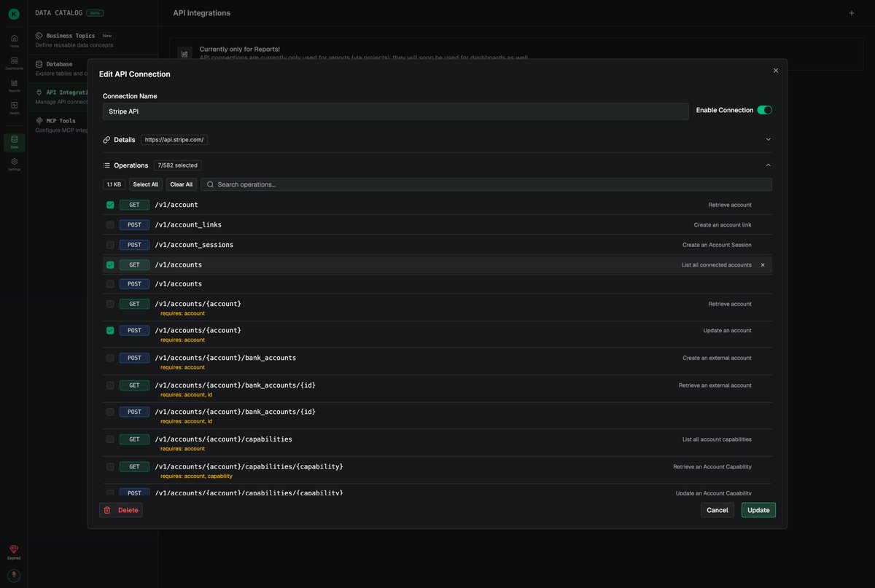
Task: Click the Connection Name field with Stripe API
Action: pos(395,111)
